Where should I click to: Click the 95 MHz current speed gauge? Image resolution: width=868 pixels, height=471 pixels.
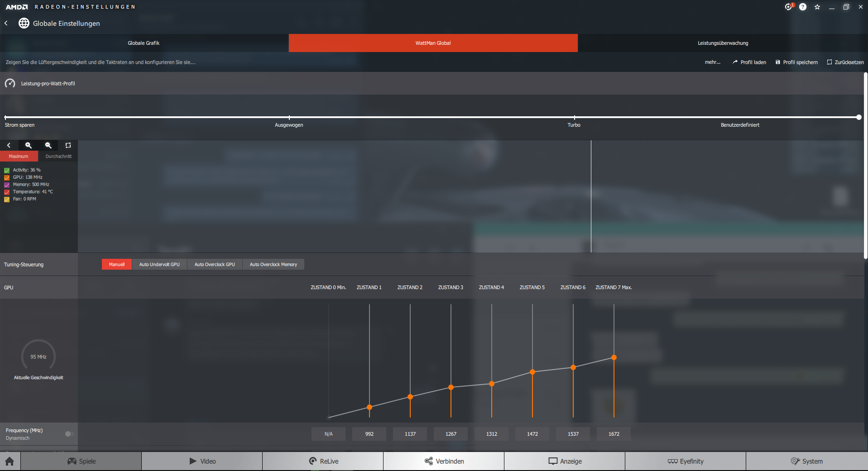click(38, 357)
